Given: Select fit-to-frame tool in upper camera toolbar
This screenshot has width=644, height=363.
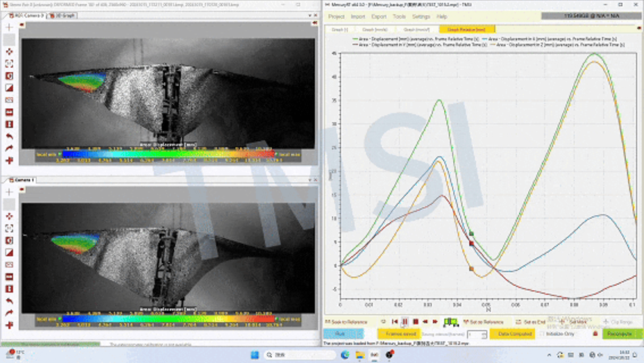Looking at the screenshot, I should coord(9,64).
